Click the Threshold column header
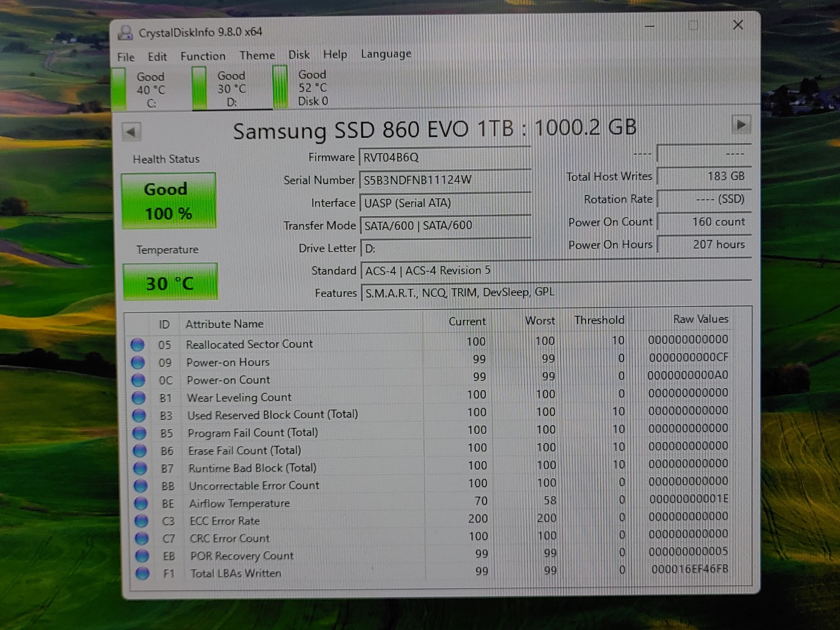The image size is (840, 630). click(x=599, y=320)
